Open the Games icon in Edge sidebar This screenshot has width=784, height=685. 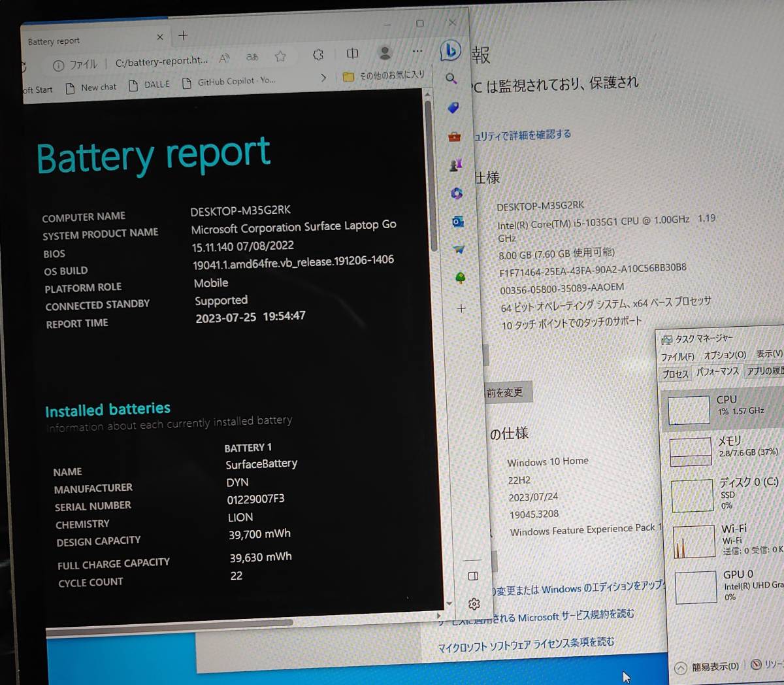point(455,165)
